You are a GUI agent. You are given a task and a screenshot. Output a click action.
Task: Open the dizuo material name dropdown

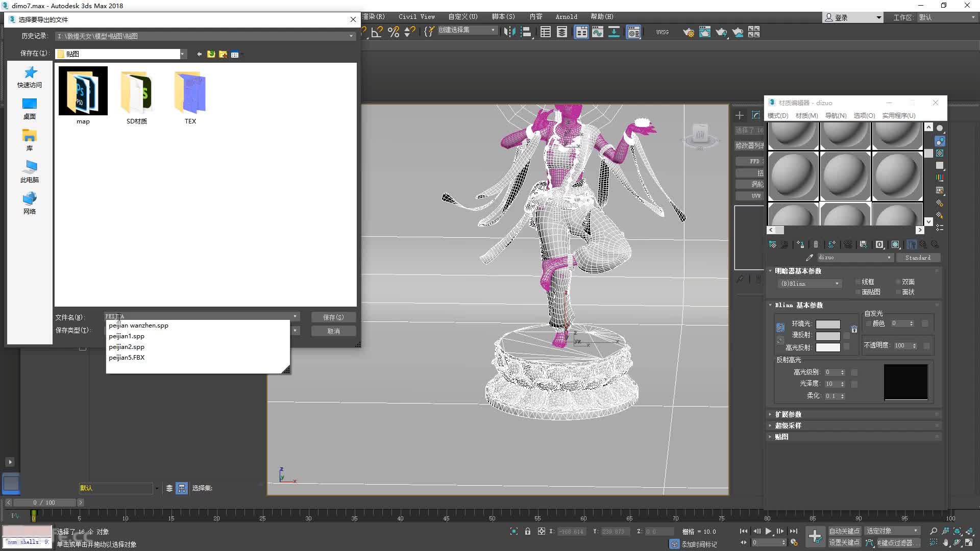[x=855, y=258]
